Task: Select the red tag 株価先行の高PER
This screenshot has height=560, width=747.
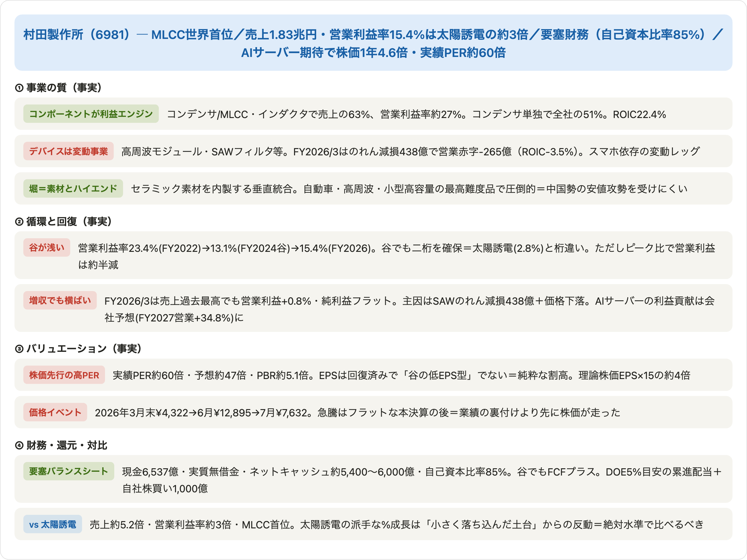Action: [64, 375]
